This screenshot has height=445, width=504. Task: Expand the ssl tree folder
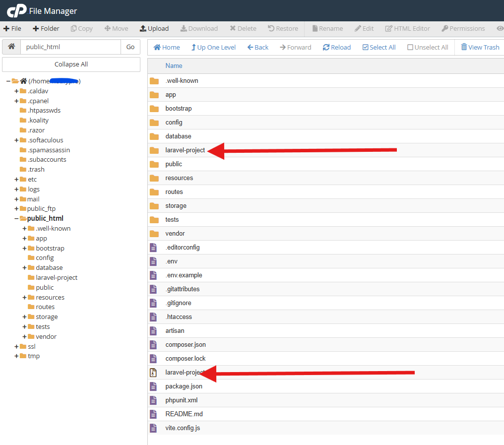pos(16,347)
